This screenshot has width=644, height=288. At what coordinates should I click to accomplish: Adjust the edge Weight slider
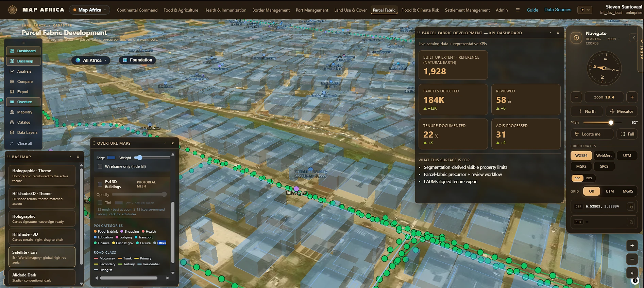(152, 158)
